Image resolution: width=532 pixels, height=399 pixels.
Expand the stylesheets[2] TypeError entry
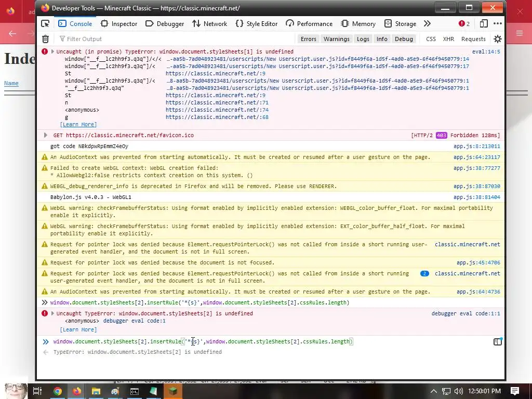click(x=52, y=313)
